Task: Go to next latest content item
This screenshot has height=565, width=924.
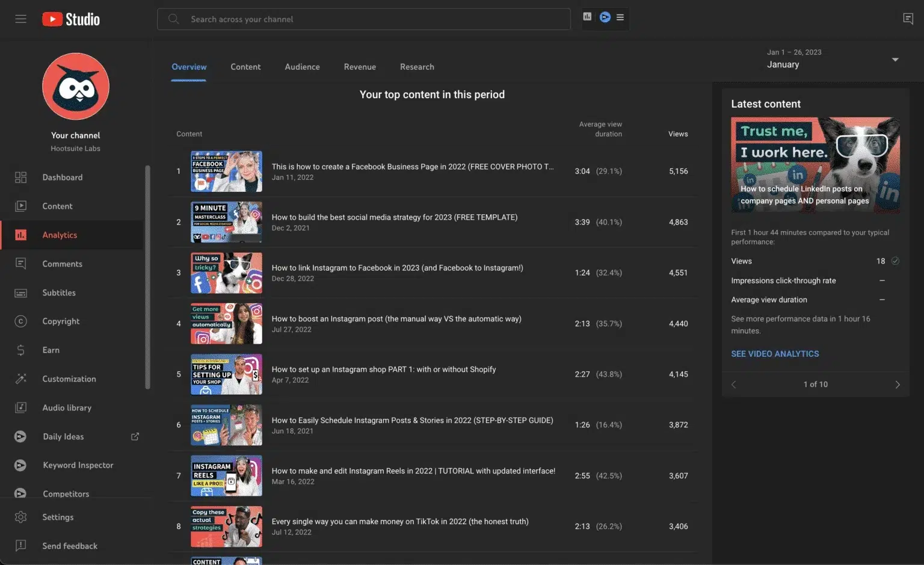Action: [898, 384]
